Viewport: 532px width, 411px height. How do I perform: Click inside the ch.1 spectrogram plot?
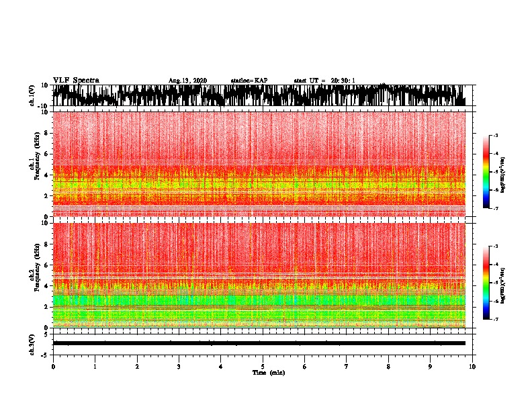[x=259, y=164]
